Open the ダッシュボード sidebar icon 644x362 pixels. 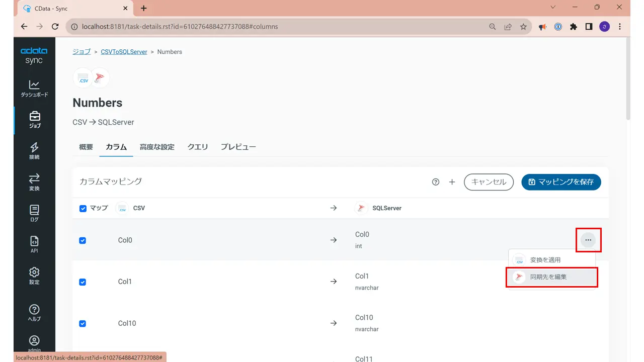pyautogui.click(x=34, y=88)
